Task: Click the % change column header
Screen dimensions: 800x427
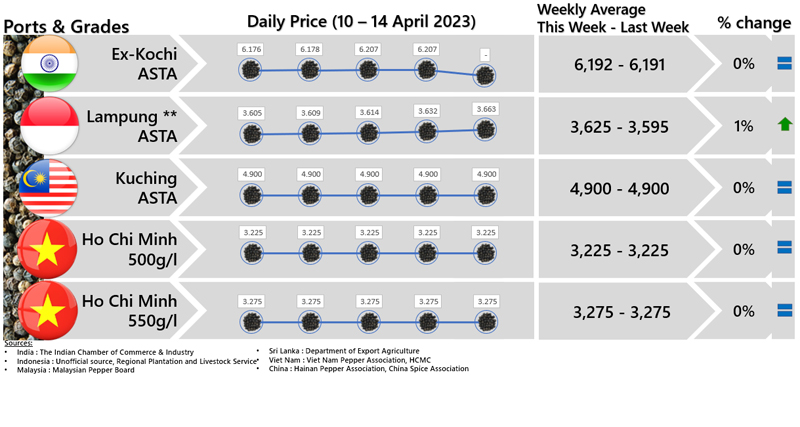Action: [x=754, y=22]
